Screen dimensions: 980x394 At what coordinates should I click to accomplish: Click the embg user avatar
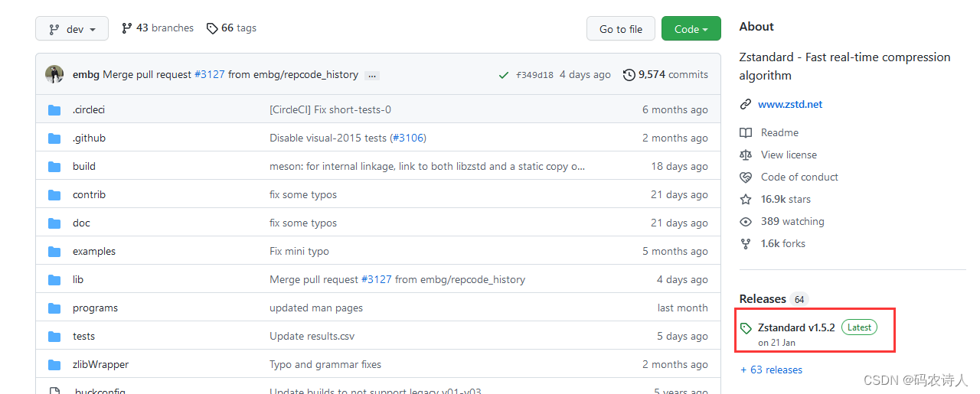click(54, 74)
